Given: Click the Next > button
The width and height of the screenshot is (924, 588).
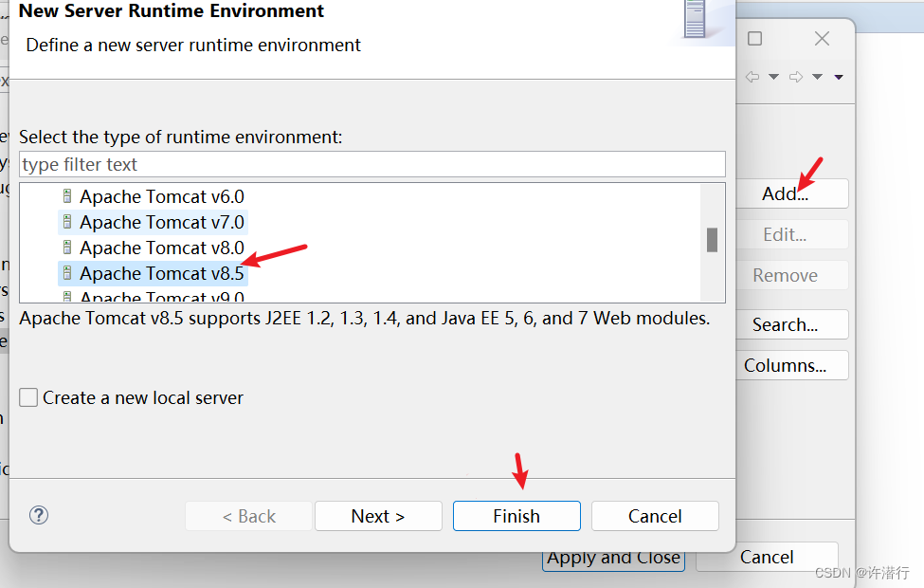Looking at the screenshot, I should [x=378, y=516].
